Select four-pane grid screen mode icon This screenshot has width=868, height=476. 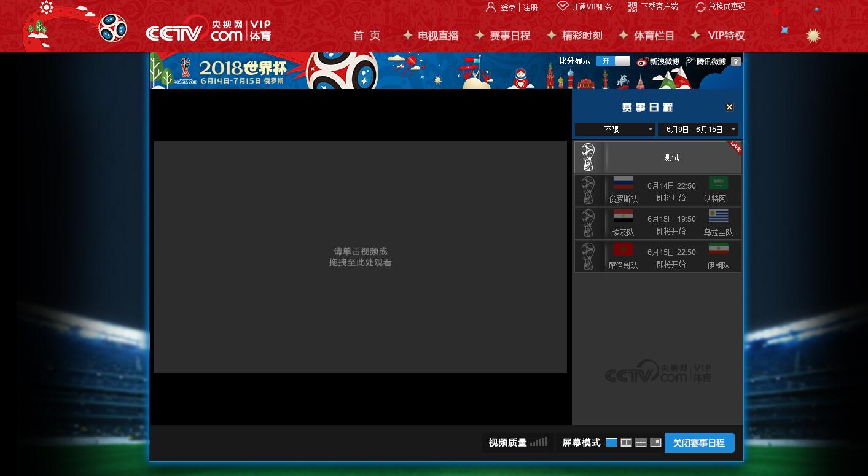pos(641,442)
